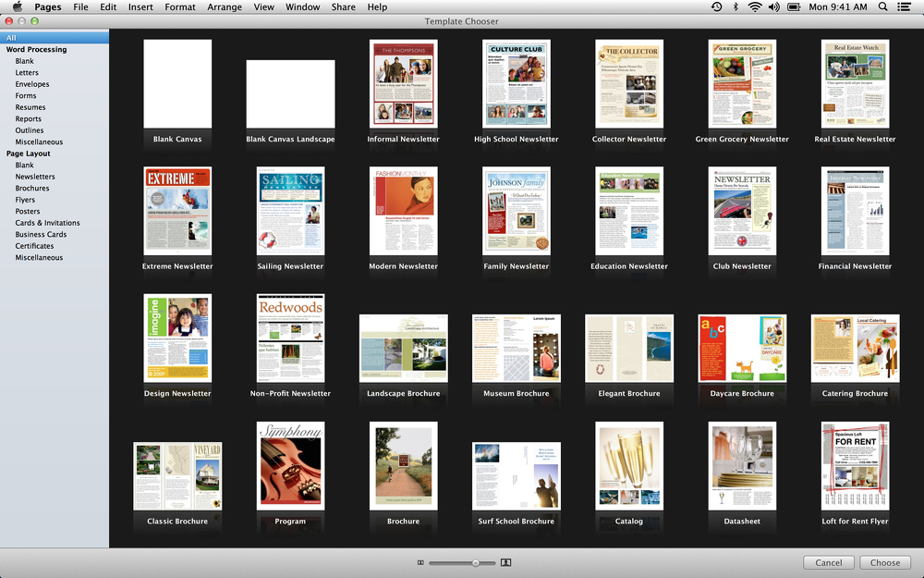
Task: Pick the Sailing Newsletter template
Action: [290, 211]
